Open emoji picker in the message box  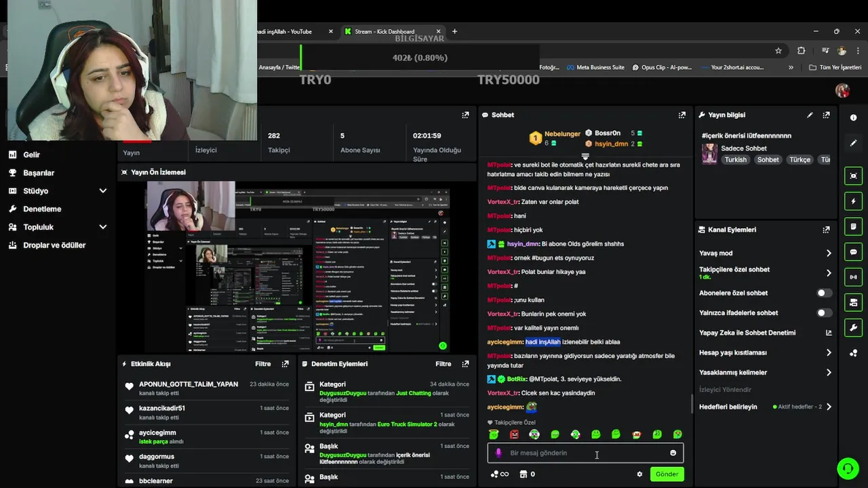673,453
